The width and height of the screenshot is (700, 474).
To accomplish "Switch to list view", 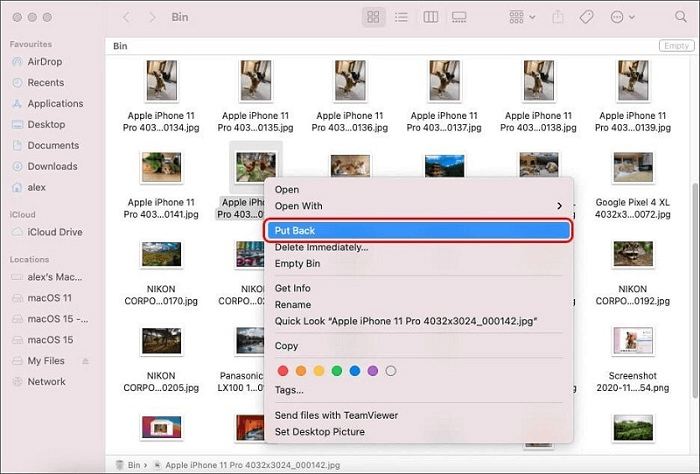I will point(401,18).
